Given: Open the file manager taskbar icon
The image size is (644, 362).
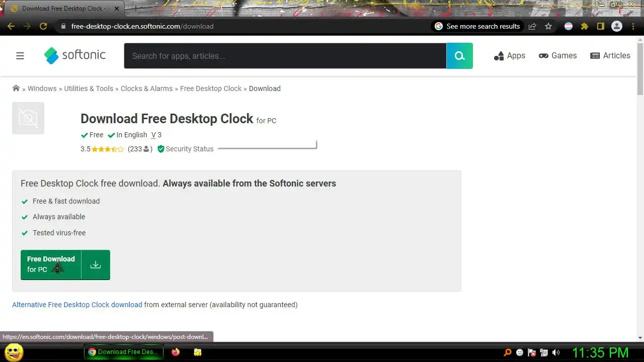Looking at the screenshot, I should 198,352.
